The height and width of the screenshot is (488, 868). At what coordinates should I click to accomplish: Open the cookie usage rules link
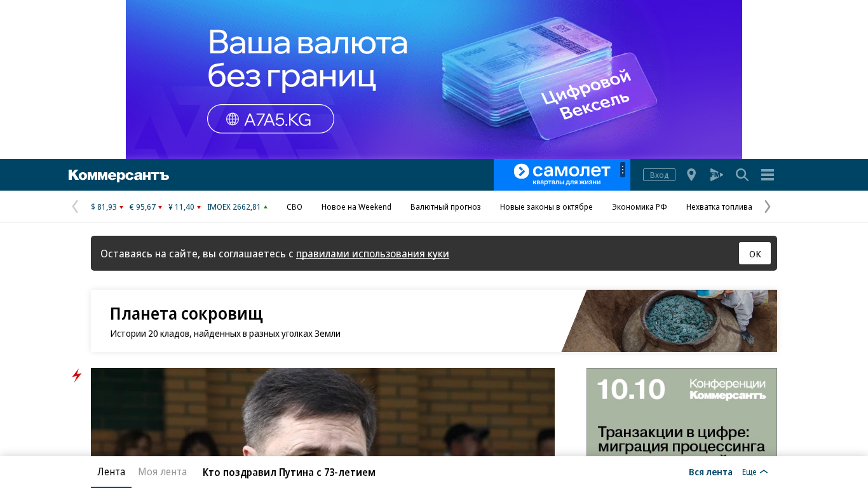click(372, 254)
